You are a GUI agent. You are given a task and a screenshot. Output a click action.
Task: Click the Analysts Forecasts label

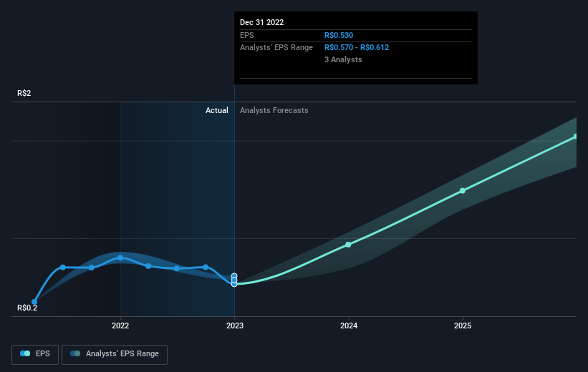pos(274,110)
